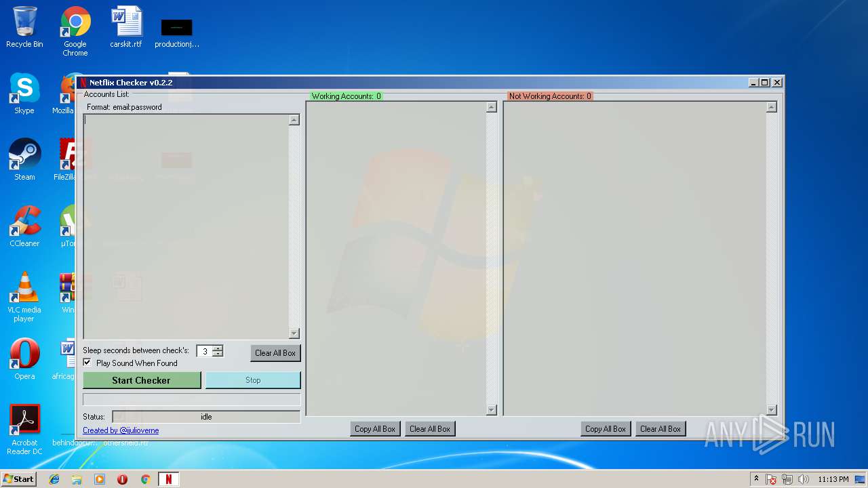Screen dimensions: 868x488
Task: Open the Action Center flag tray icon
Action: 771,479
